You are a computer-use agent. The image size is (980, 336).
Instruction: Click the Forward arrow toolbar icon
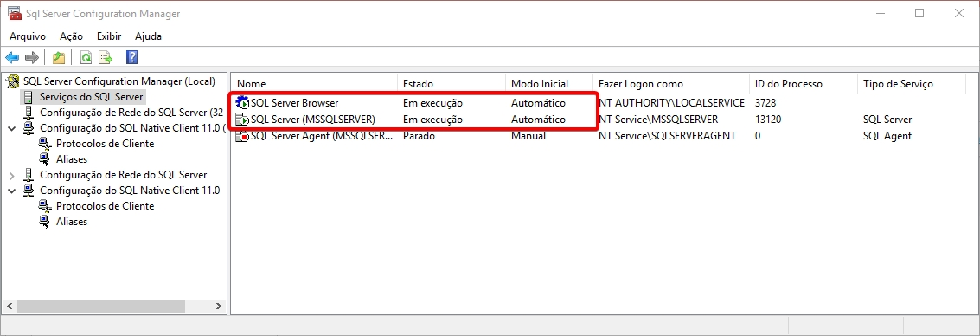(x=32, y=57)
